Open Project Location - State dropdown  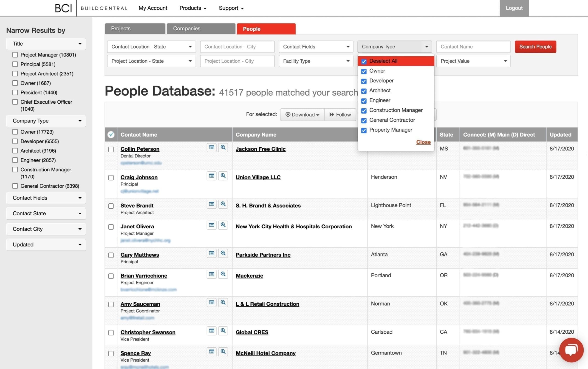point(151,61)
